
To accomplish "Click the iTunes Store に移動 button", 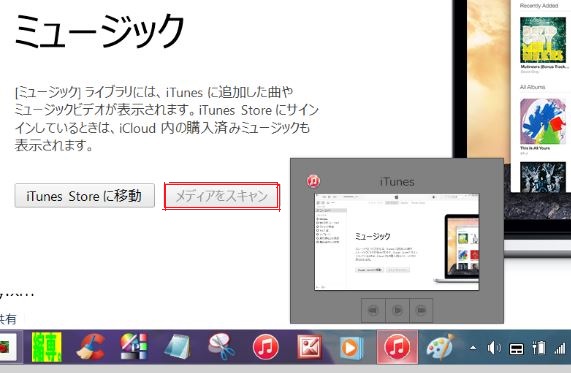I will (x=84, y=196).
